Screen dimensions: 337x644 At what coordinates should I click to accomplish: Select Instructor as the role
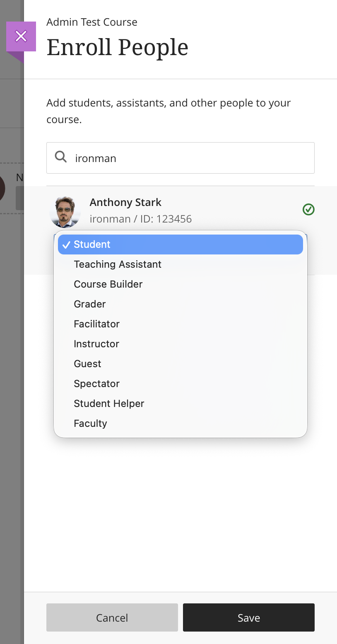96,344
